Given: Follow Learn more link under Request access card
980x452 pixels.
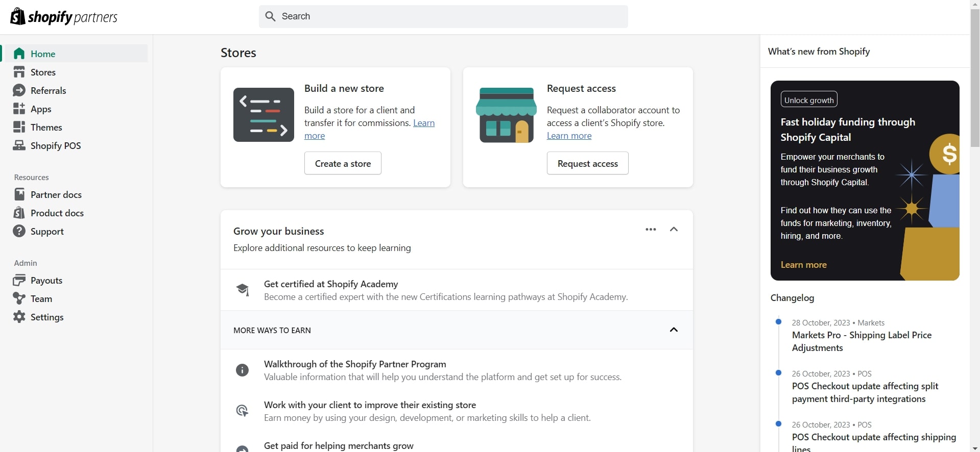Looking at the screenshot, I should pos(569,136).
